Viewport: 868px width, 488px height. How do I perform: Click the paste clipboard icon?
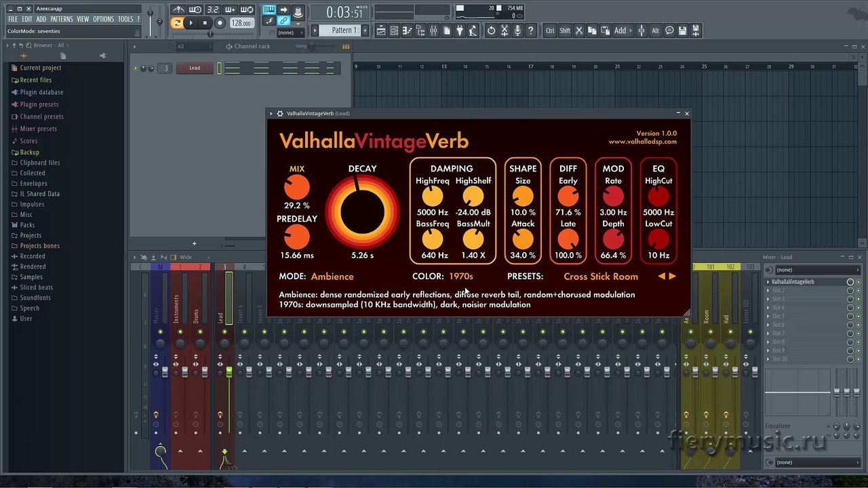click(x=606, y=30)
